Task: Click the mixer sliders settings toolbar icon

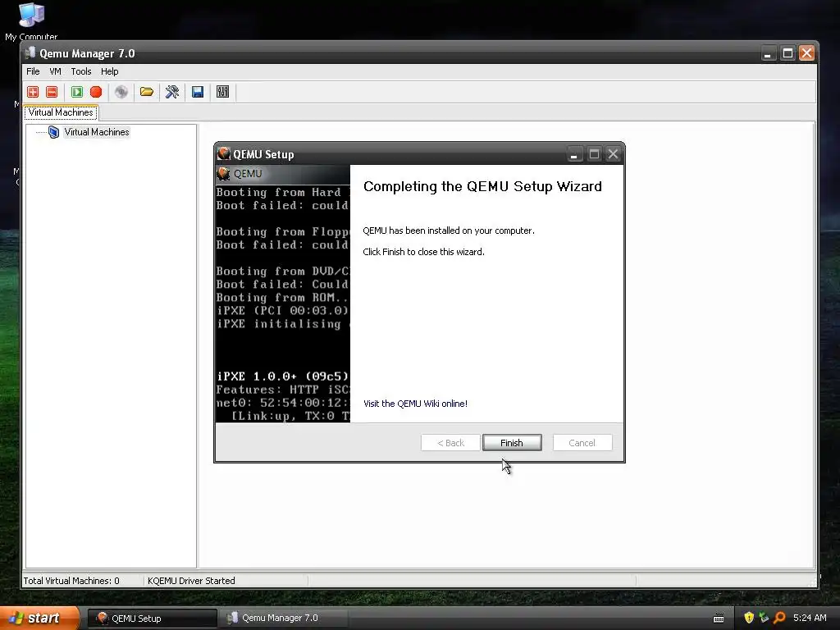Action: (223, 92)
